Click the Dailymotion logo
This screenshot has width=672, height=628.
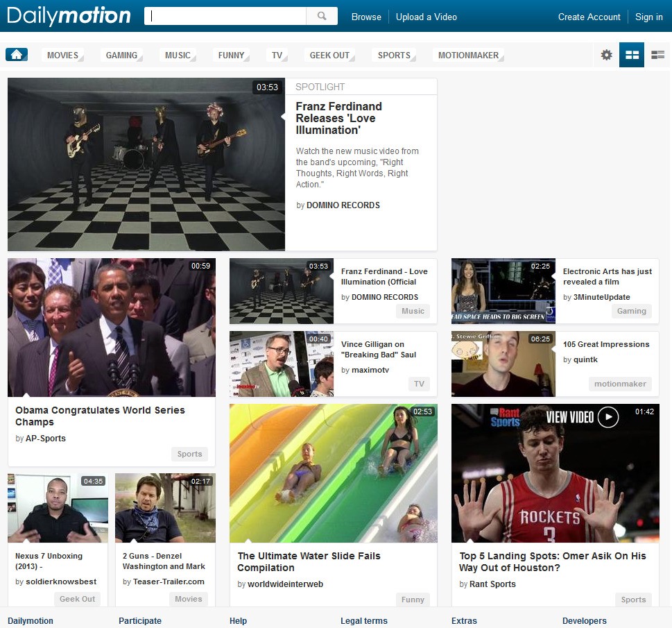coord(67,15)
